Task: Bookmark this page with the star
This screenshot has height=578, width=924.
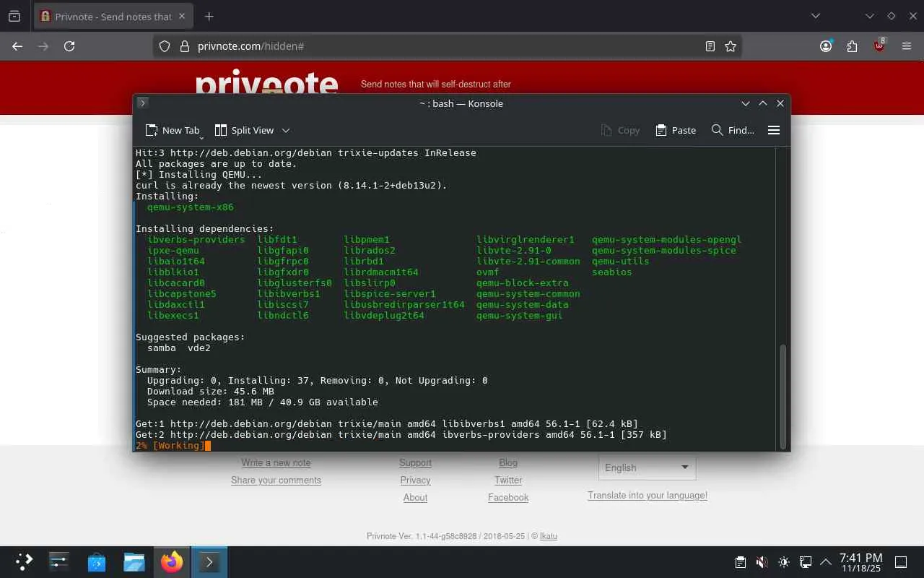Action: point(731,46)
